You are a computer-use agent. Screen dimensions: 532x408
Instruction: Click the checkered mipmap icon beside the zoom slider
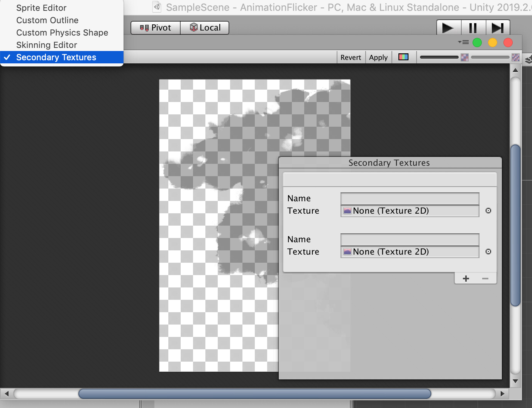464,57
